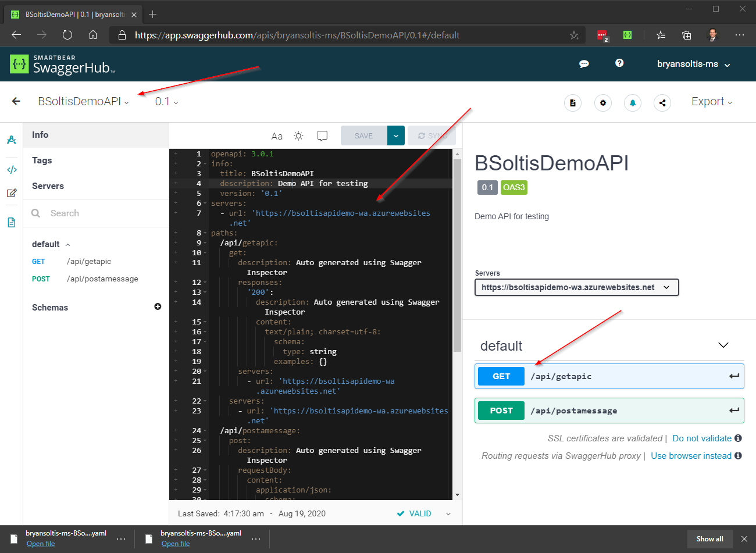Image resolution: width=756 pixels, height=553 pixels.
Task: Open the help question mark icon
Action: [619, 63]
